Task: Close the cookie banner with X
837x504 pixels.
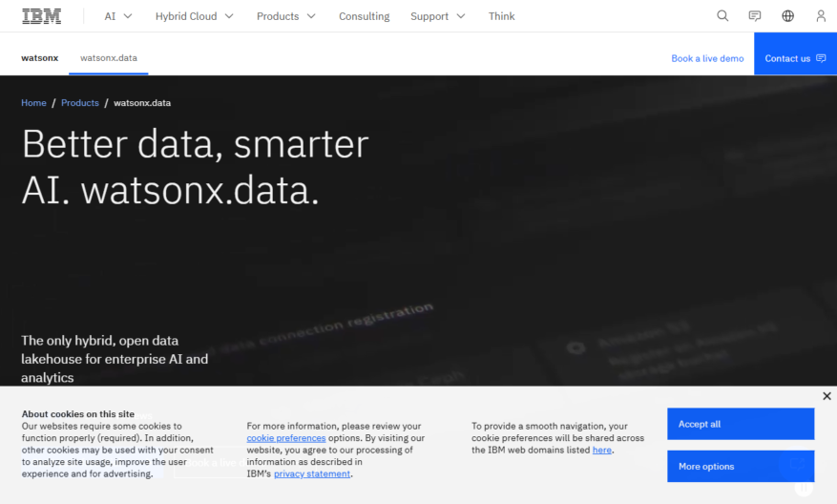Action: click(x=827, y=396)
